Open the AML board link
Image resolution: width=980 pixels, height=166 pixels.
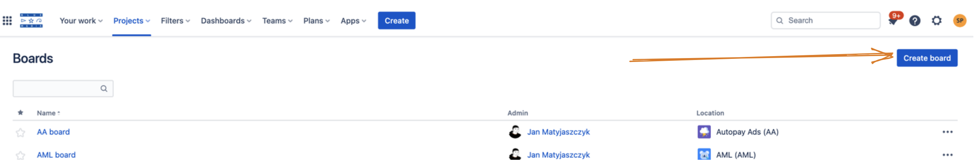pos(56,155)
